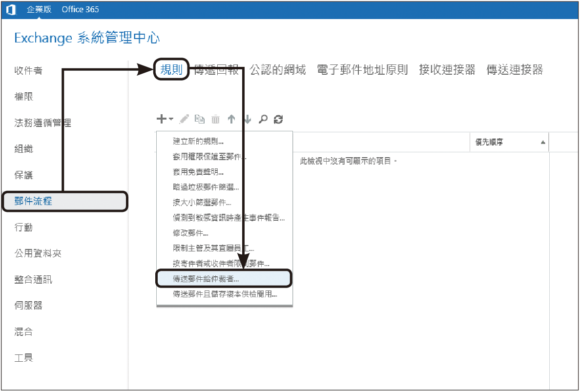This screenshot has height=392, width=580.
Task: Select 傳送郵件給仲裁者 from the menu
Action: [x=225, y=279]
